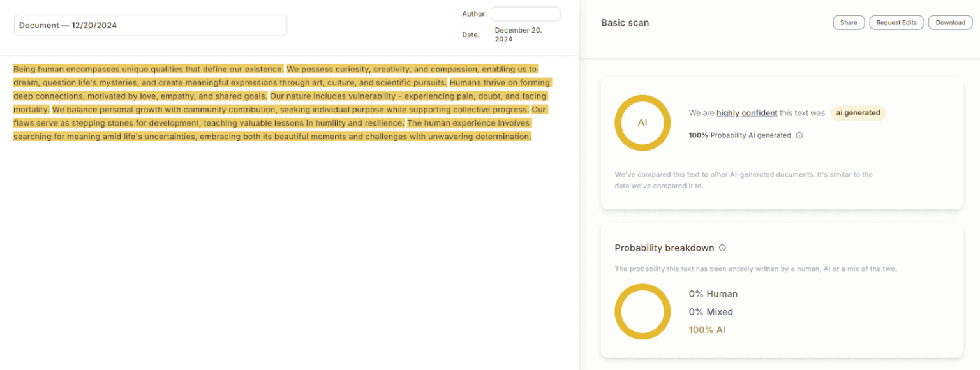Click the '0% Mixed' breakdown label

[711, 312]
